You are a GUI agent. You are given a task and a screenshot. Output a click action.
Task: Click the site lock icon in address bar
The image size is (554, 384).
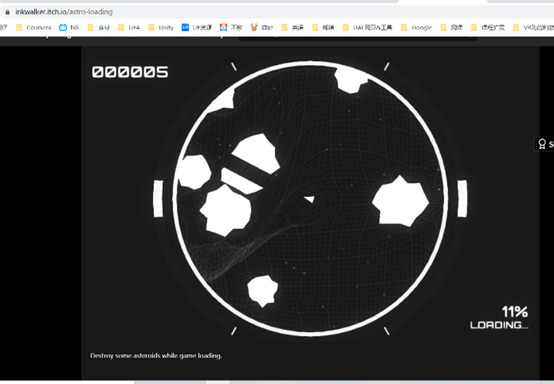[7, 12]
